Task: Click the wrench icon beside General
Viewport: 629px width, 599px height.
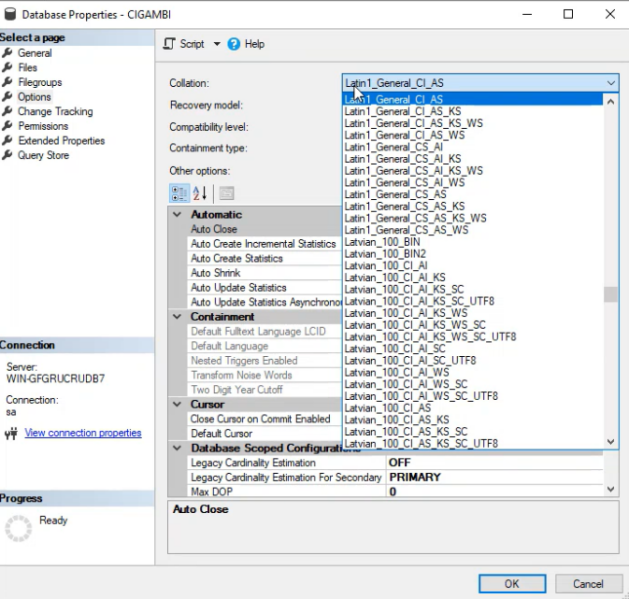Action: click(x=7, y=53)
